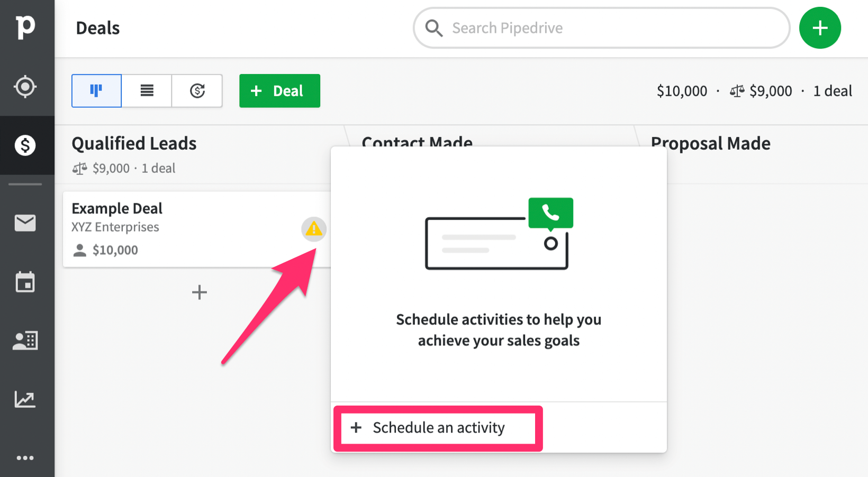Select the Deals dollar icon in sidebar

pos(25,145)
